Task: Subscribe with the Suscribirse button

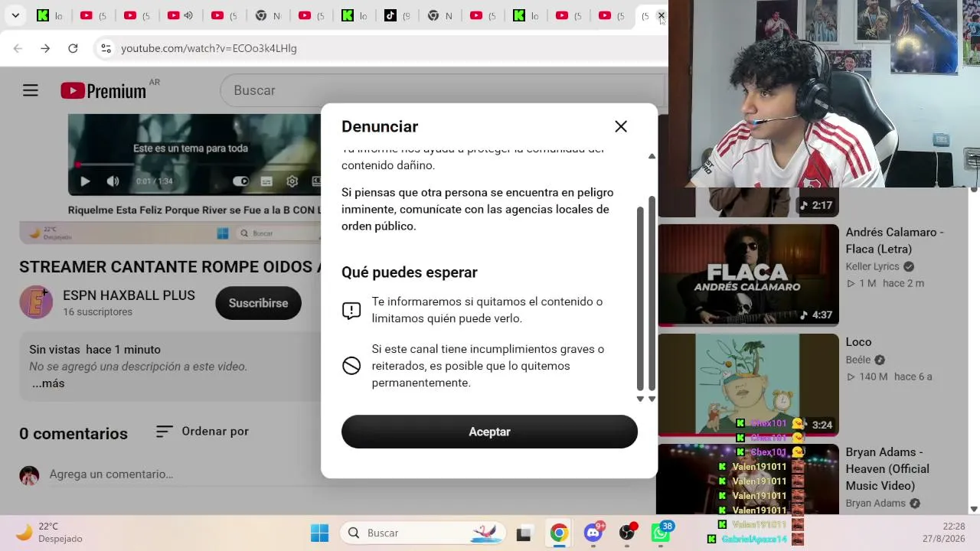Action: [x=258, y=303]
